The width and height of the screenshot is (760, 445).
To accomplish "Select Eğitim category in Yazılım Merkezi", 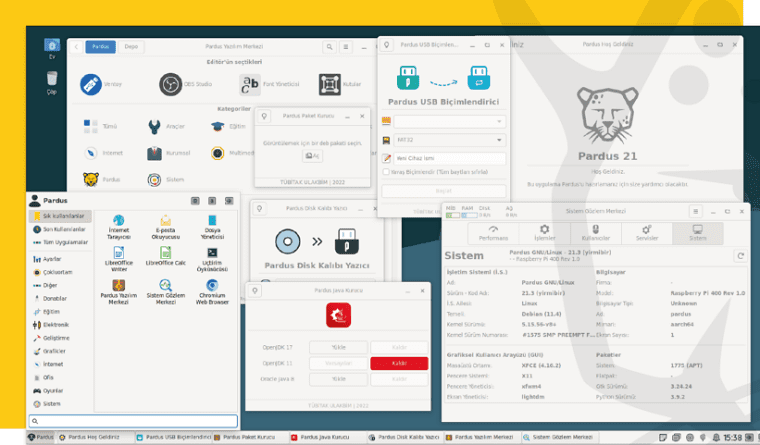I will [x=228, y=127].
